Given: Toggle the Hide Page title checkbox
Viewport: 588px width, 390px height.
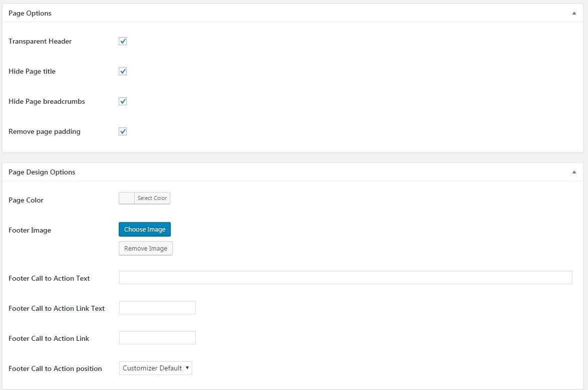Looking at the screenshot, I should tap(123, 71).
